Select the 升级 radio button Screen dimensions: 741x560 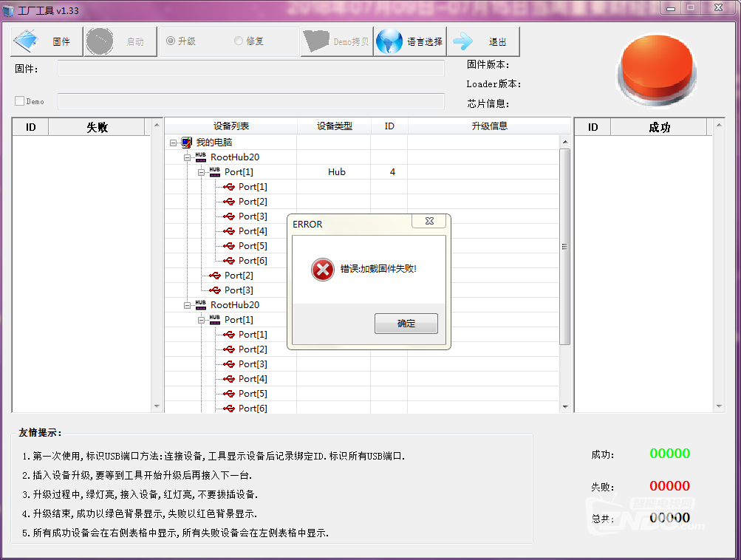coord(171,41)
